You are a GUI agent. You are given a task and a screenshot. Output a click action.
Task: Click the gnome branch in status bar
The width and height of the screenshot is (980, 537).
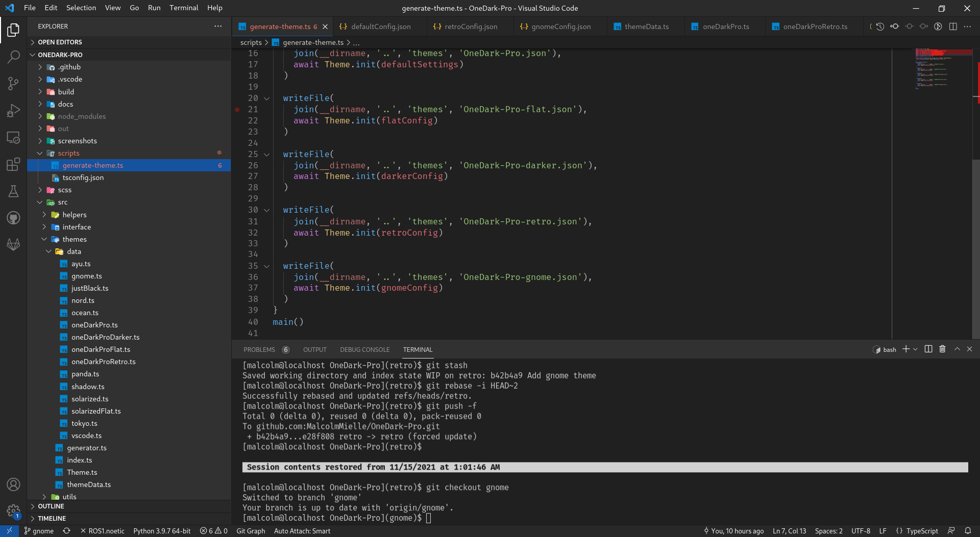coord(39,531)
